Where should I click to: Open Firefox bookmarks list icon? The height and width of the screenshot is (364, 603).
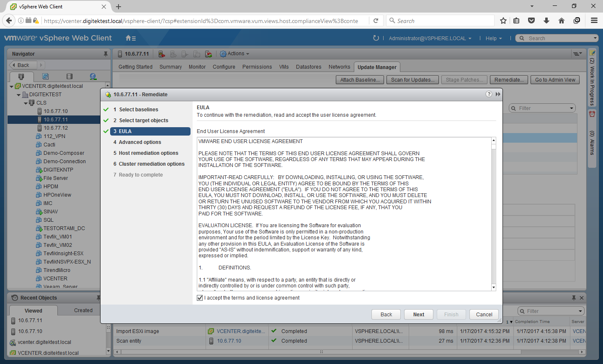pos(516,21)
